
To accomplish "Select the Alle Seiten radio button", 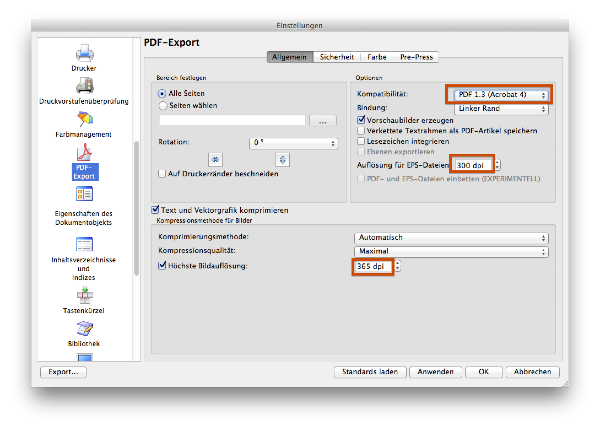I will pyautogui.click(x=162, y=93).
